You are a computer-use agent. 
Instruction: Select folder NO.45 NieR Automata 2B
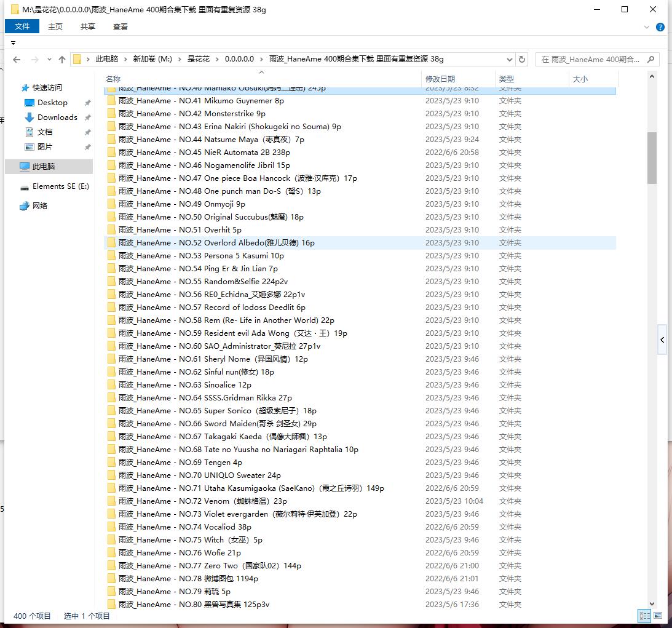coord(204,153)
